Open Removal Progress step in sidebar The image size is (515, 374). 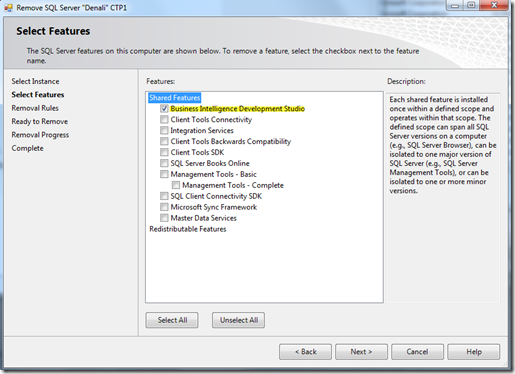point(40,135)
